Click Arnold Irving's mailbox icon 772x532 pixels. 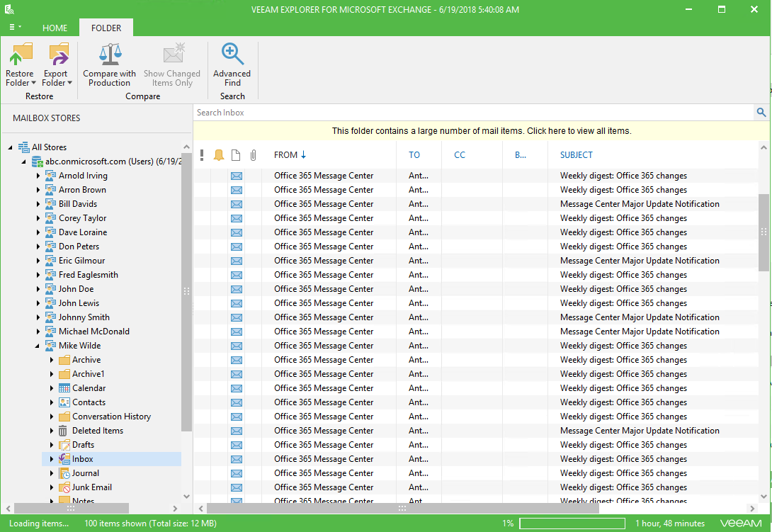51,176
